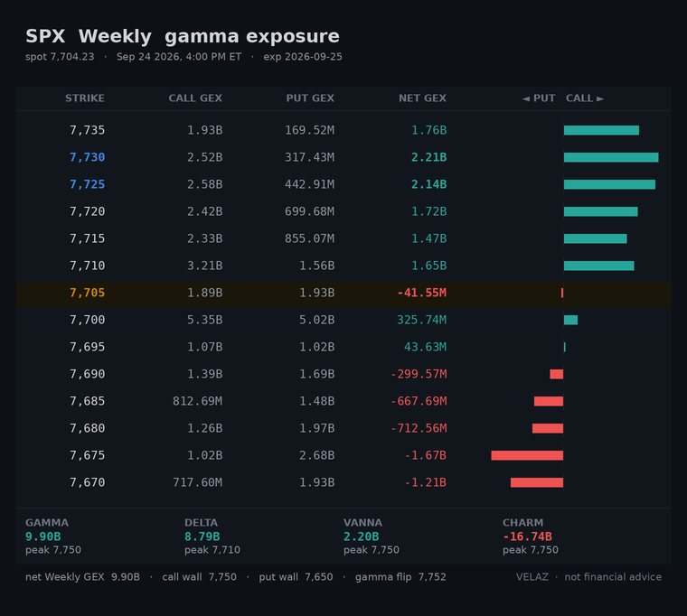
Task: Click put GEX value 699.68M
Action: point(309,211)
